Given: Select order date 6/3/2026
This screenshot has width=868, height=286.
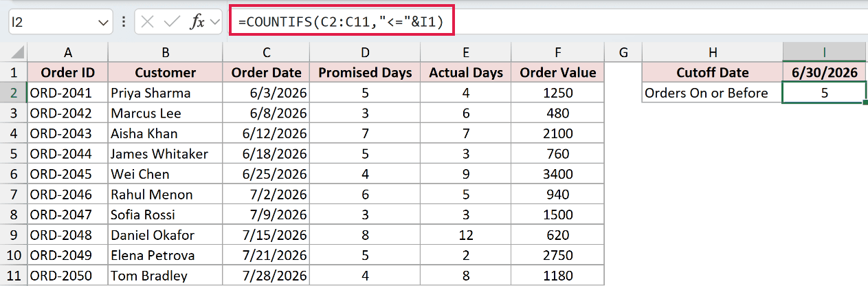Looking at the screenshot, I should 266,93.
